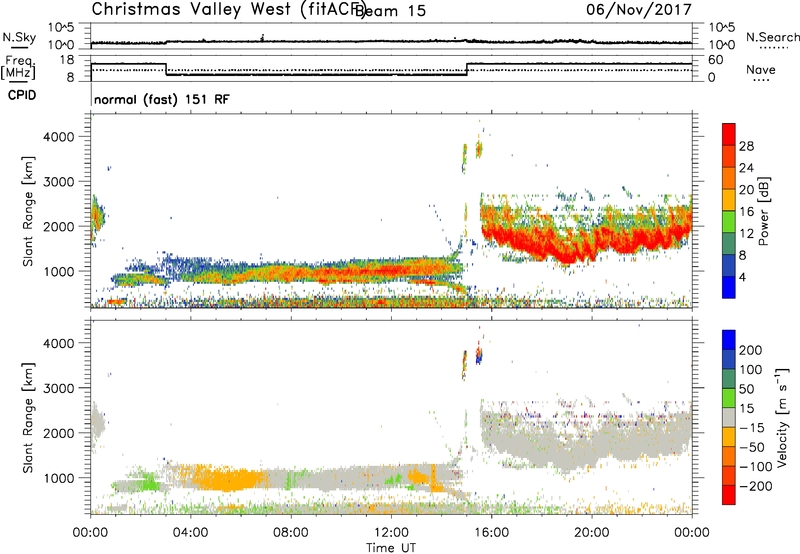Click 'normal (fast) 151 RF' text
Viewport: 800px width, 554px height.
point(162,99)
